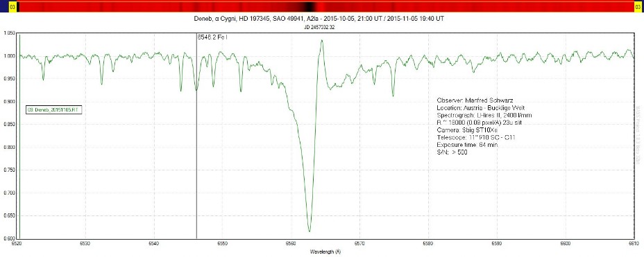Viewport: 644px width, 257px height.
Task: Click the 1.050 tick on the y-axis
Action: [9, 33]
